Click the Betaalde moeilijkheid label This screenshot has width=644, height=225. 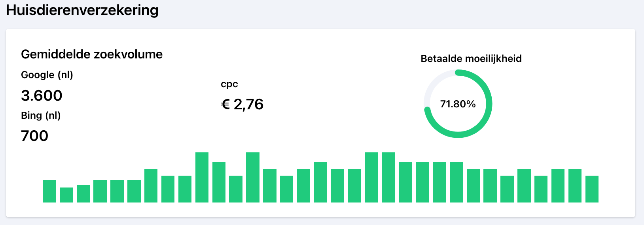point(471,59)
